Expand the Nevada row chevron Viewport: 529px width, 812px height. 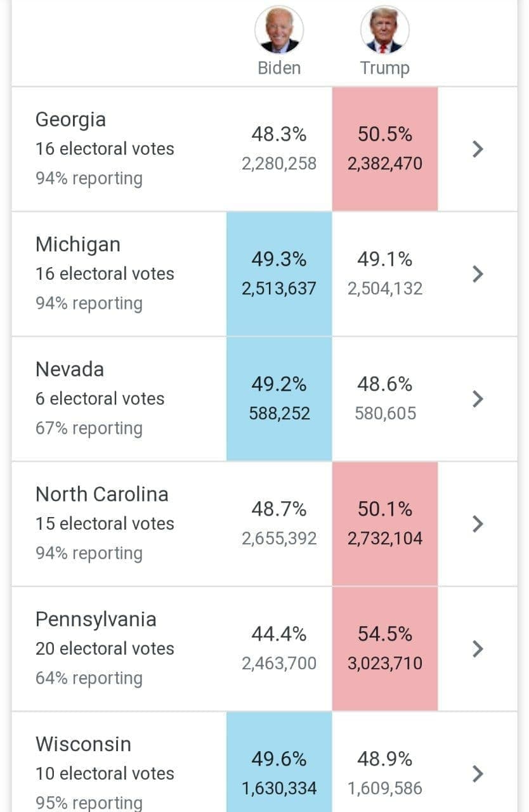[x=478, y=399]
